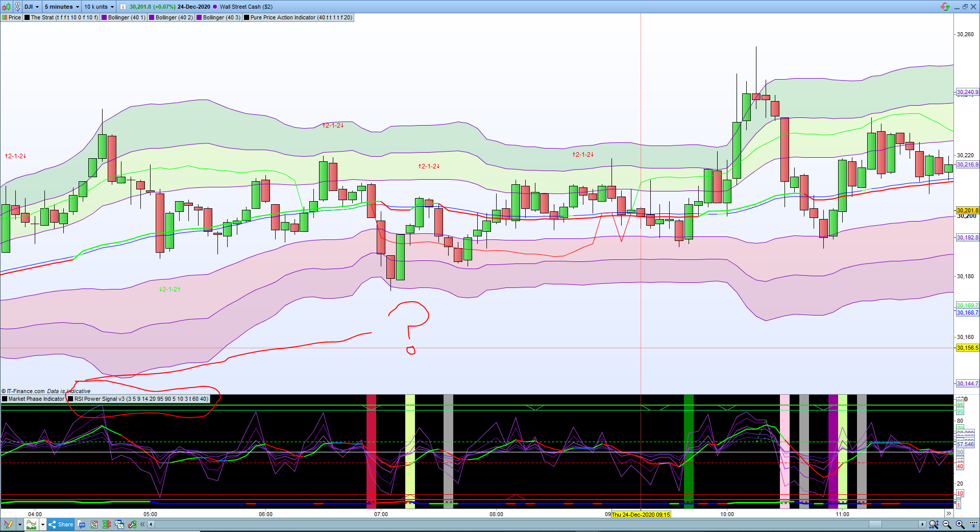This screenshot has height=532, width=980.
Task: Click the Share button
Action: click(x=61, y=524)
